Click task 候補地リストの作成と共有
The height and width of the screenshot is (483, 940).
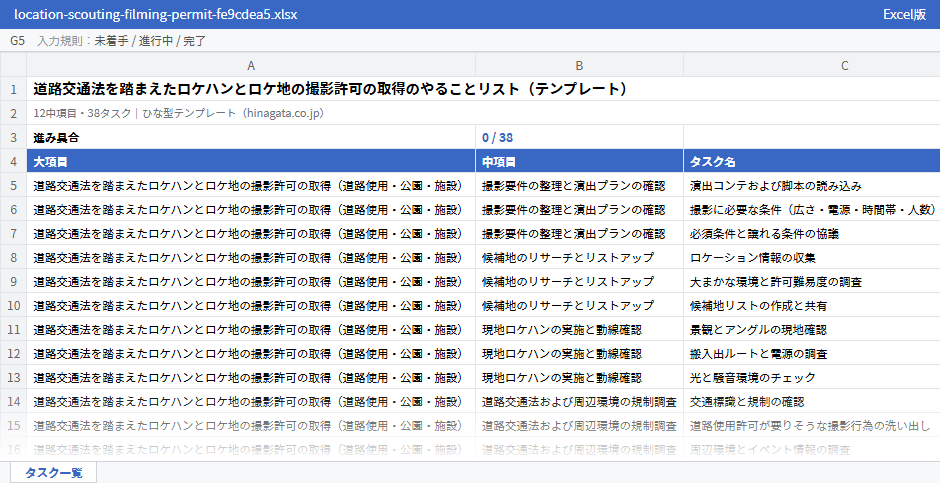pyautogui.click(x=758, y=306)
